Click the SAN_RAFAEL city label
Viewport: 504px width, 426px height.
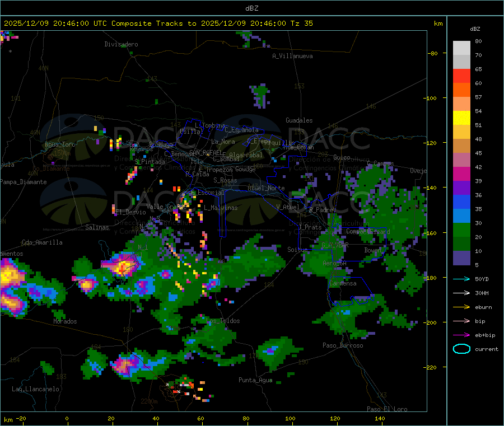(x=206, y=152)
